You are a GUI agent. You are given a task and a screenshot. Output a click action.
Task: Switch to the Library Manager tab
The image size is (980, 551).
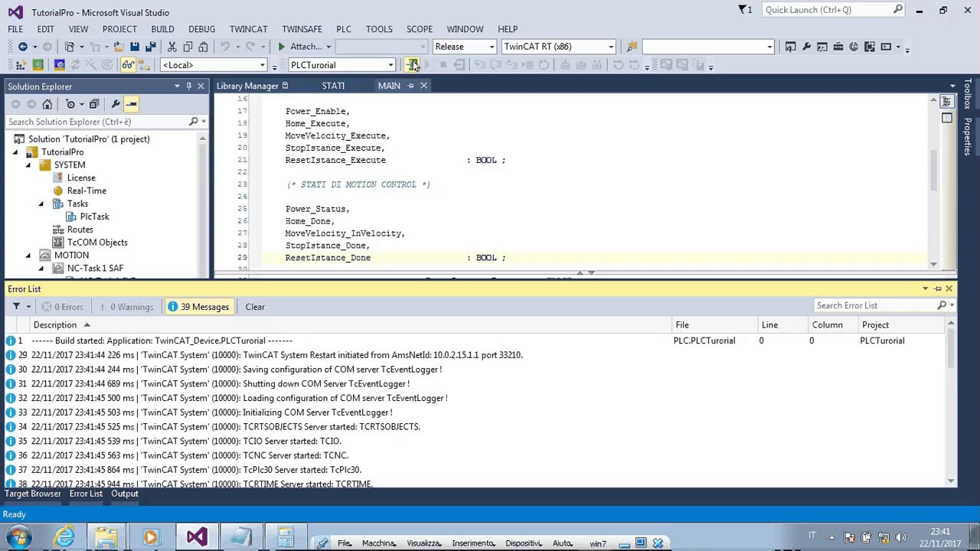pyautogui.click(x=247, y=86)
